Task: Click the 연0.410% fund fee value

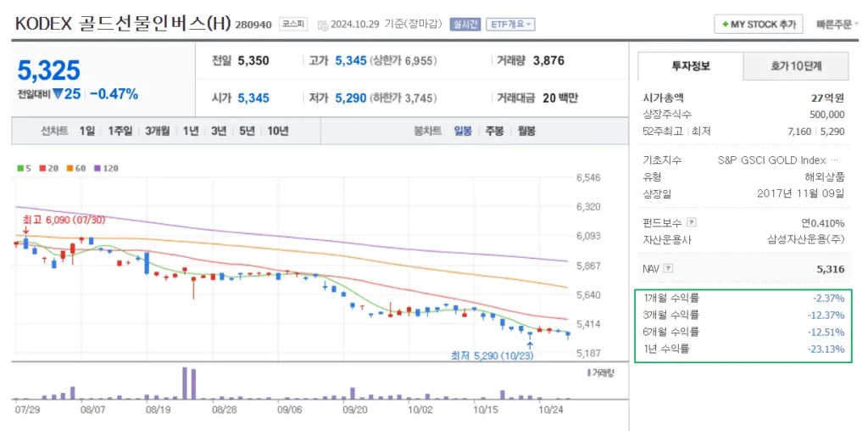Action: (x=823, y=223)
